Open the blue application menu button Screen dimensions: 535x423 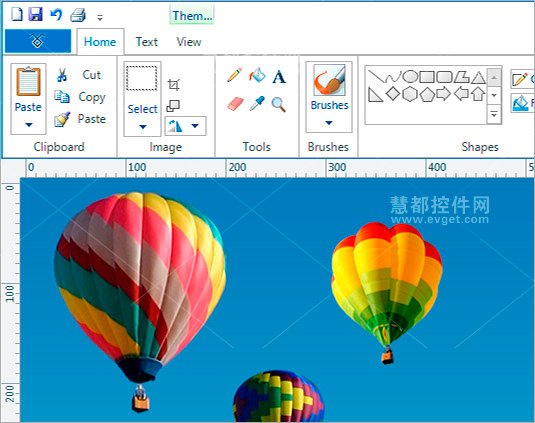coord(38,41)
